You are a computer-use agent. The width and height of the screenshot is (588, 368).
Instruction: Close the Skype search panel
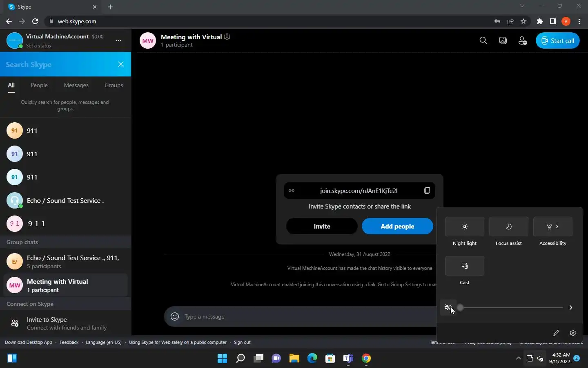[x=121, y=64]
